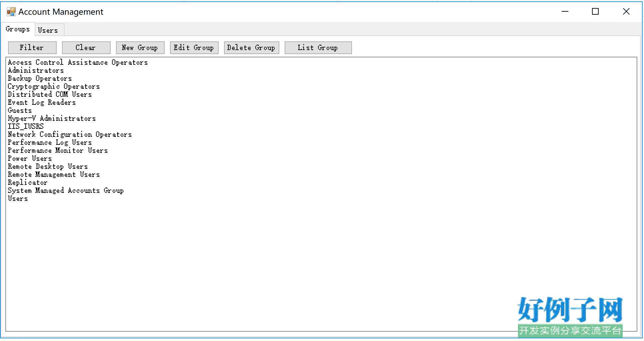The width and height of the screenshot is (644, 341).
Task: Click Delete Group button
Action: coord(251,47)
